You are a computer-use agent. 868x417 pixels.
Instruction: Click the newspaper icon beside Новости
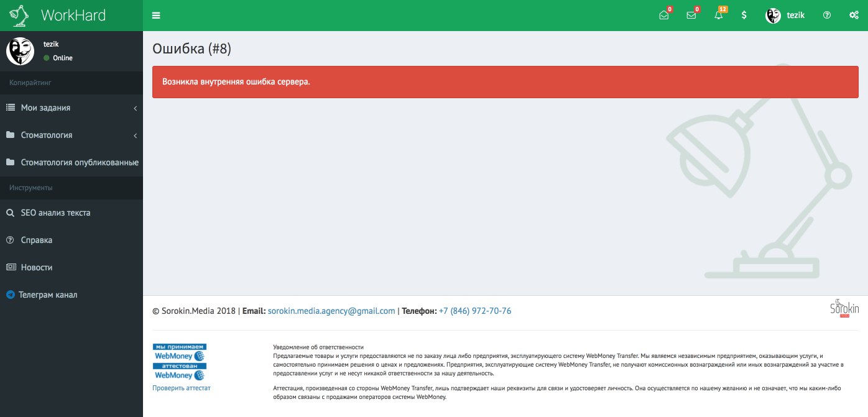11,267
